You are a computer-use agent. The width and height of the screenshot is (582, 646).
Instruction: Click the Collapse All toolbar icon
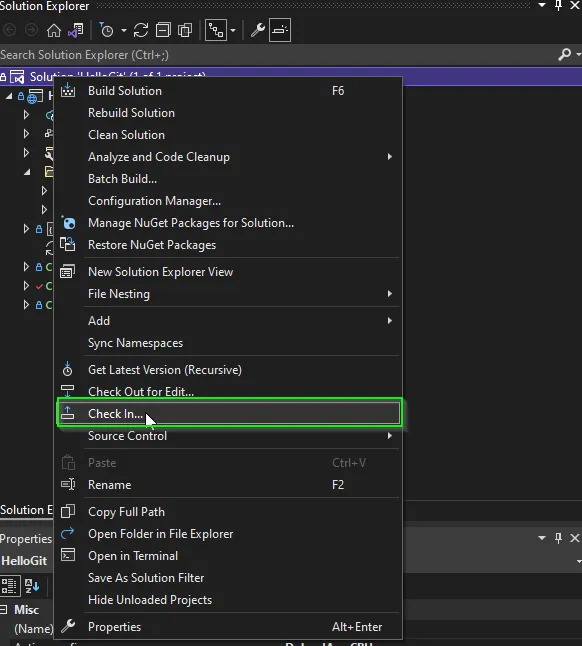163,30
